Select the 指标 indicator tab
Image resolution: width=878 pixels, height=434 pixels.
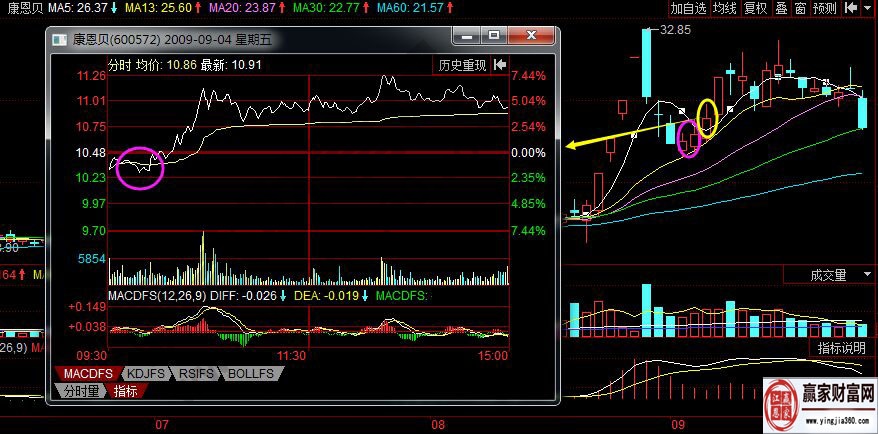point(126,391)
